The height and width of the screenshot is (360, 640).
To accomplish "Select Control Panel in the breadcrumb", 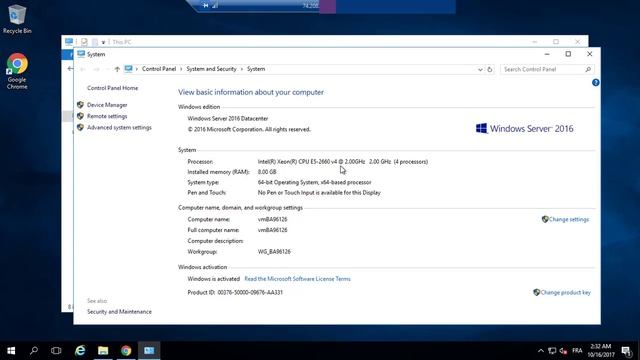I will click(x=159, y=69).
